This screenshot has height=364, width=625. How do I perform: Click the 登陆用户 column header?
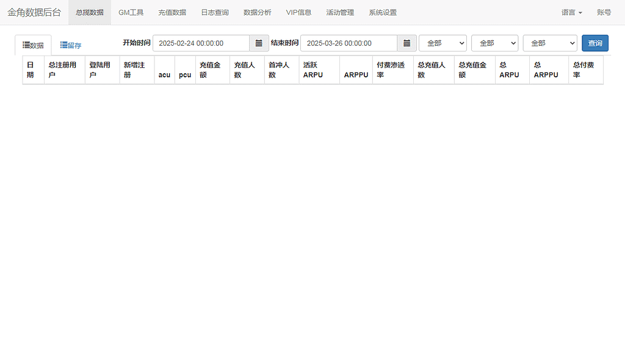click(x=103, y=70)
